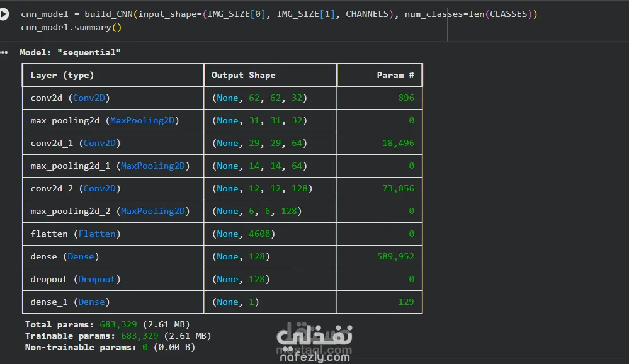The width and height of the screenshot is (629, 364).
Task: Select the param value 0 in dropout row
Action: pos(411,280)
